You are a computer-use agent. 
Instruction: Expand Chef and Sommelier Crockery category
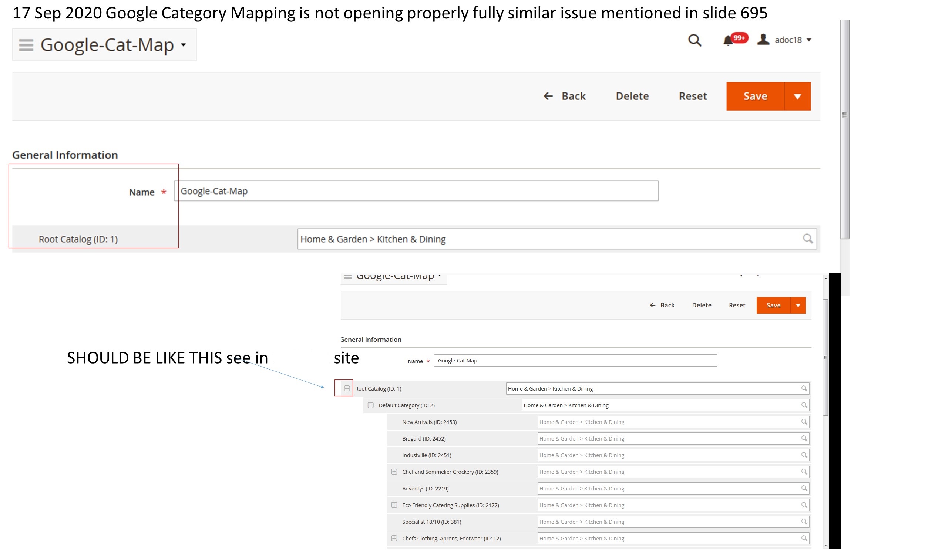pos(394,471)
